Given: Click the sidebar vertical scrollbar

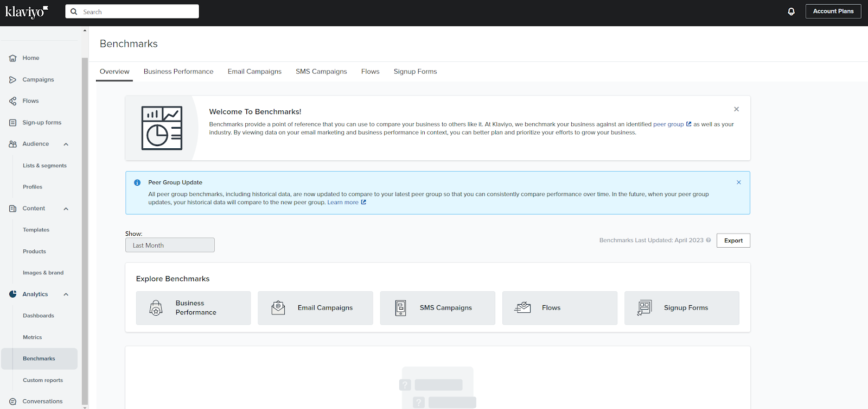Looking at the screenshot, I should click(x=85, y=217).
